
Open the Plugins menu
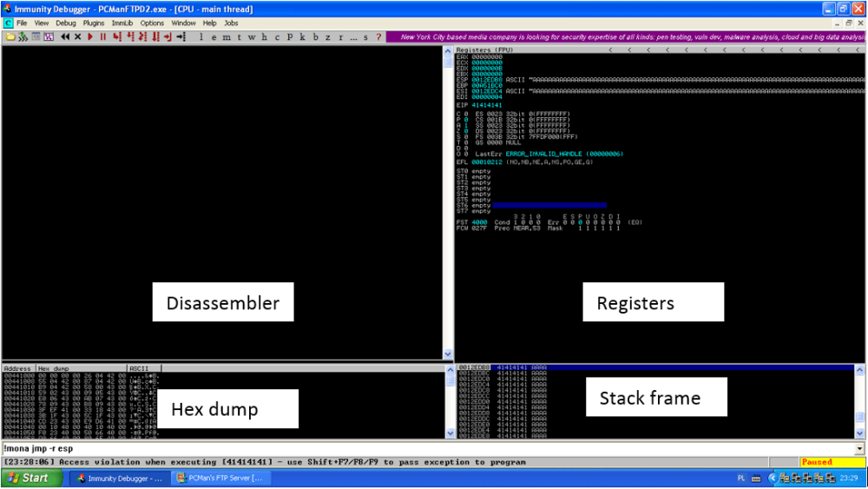[94, 23]
